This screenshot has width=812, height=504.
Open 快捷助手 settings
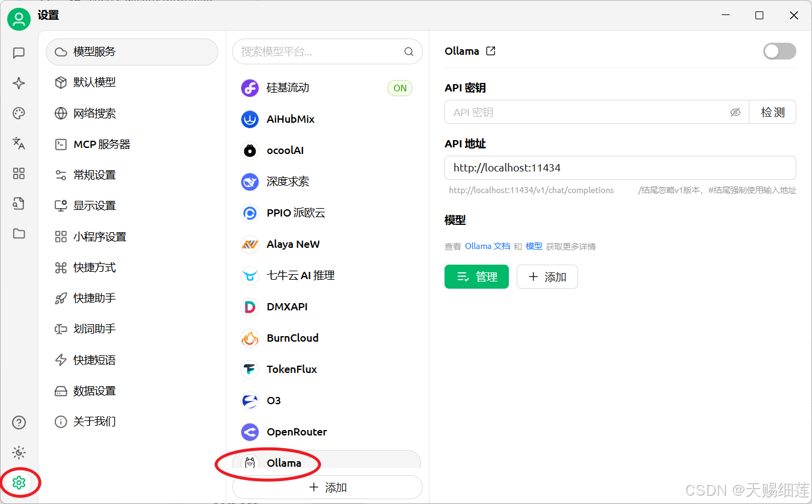click(132, 298)
